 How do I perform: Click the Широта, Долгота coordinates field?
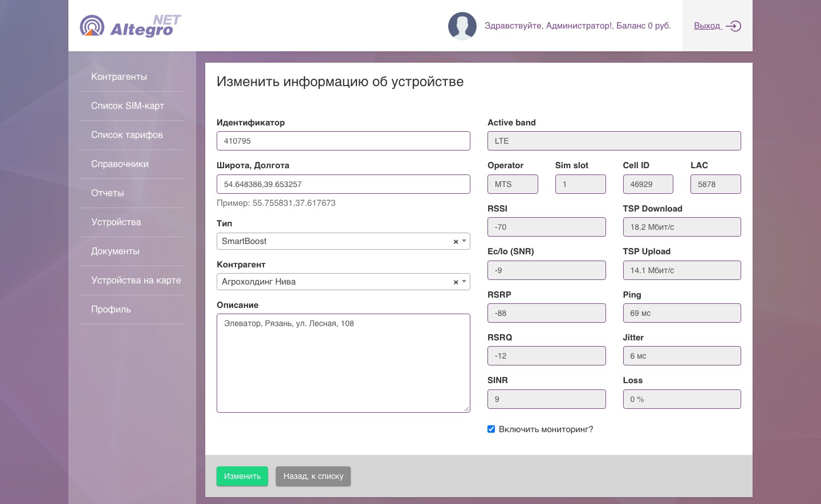pos(343,184)
